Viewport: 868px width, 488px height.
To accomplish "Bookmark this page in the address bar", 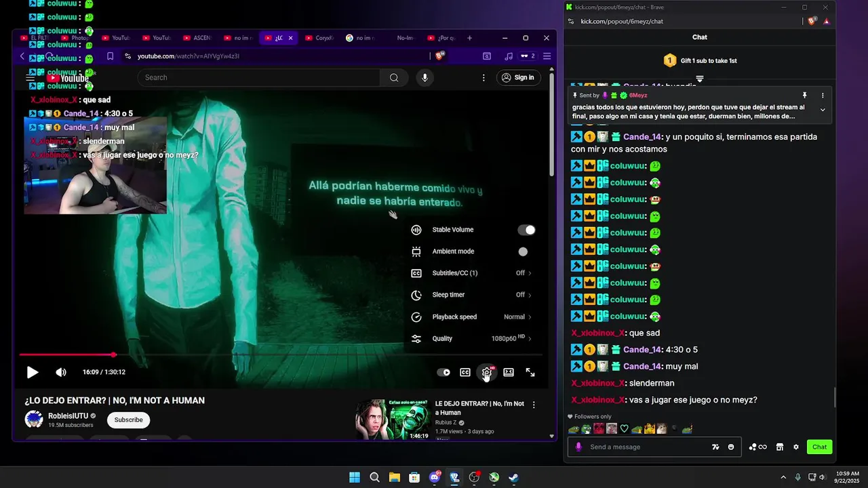I will tap(110, 56).
